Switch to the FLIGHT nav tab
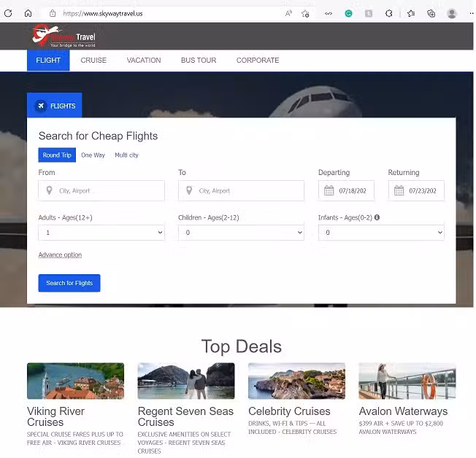This screenshot has width=476, height=458. click(x=48, y=60)
